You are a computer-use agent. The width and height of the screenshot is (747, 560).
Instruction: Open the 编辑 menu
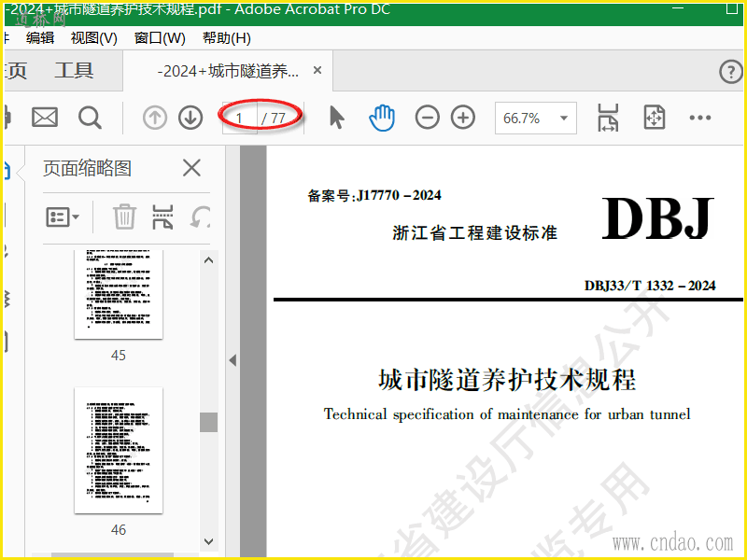(40, 38)
